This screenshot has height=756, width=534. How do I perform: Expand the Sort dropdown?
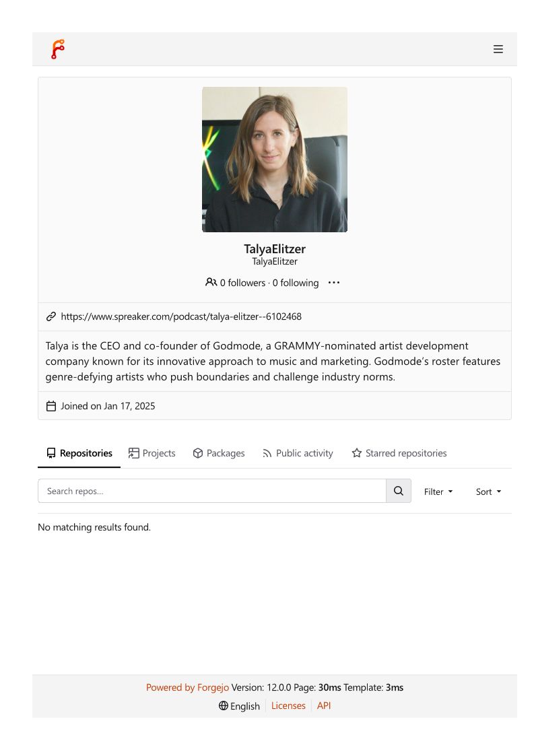489,491
